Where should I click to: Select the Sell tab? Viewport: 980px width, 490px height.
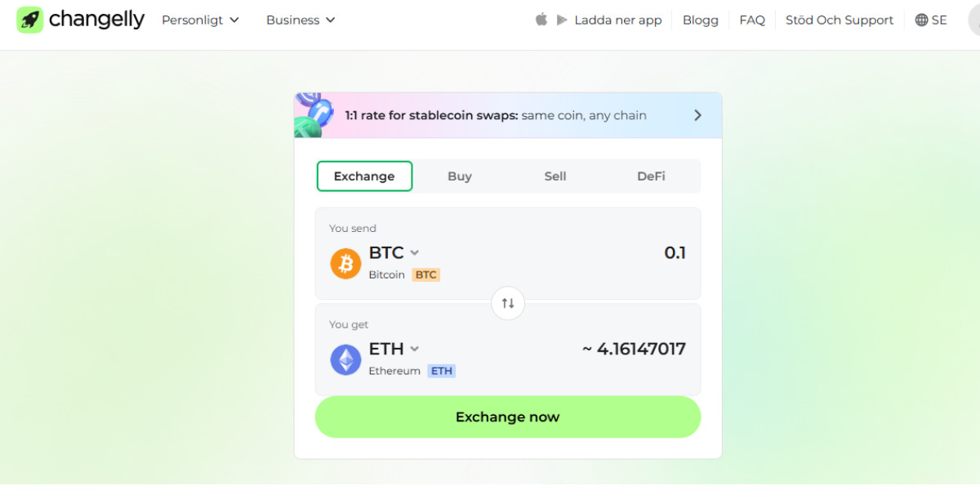tap(555, 176)
